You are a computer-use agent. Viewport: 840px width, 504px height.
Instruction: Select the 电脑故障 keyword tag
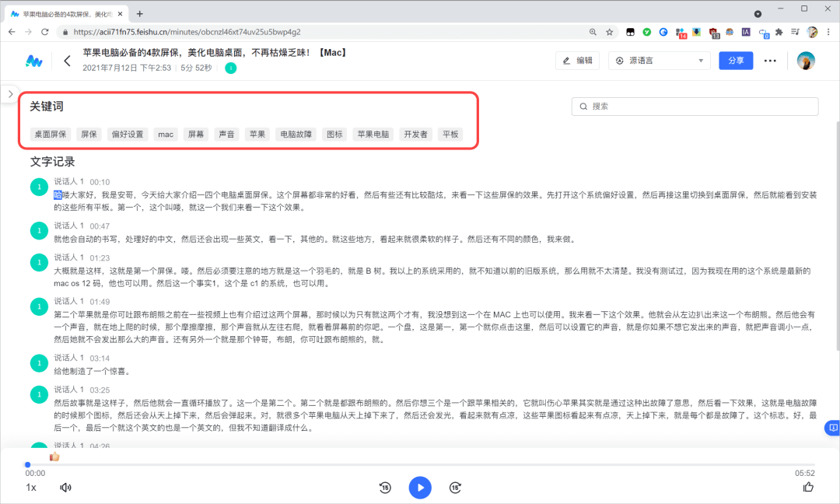[x=296, y=134]
